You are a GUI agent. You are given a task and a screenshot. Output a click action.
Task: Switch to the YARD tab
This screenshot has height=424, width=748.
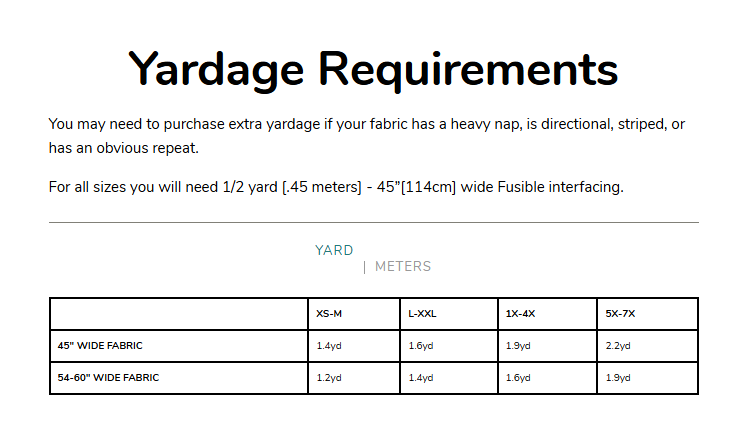334,250
